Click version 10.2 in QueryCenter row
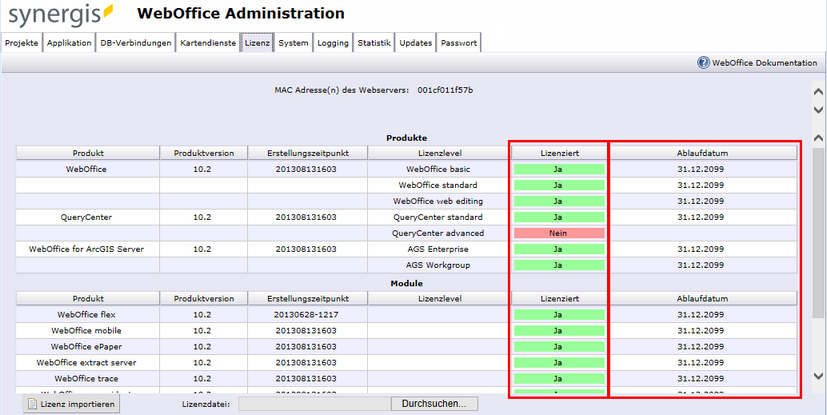The image size is (827, 415). click(x=202, y=217)
